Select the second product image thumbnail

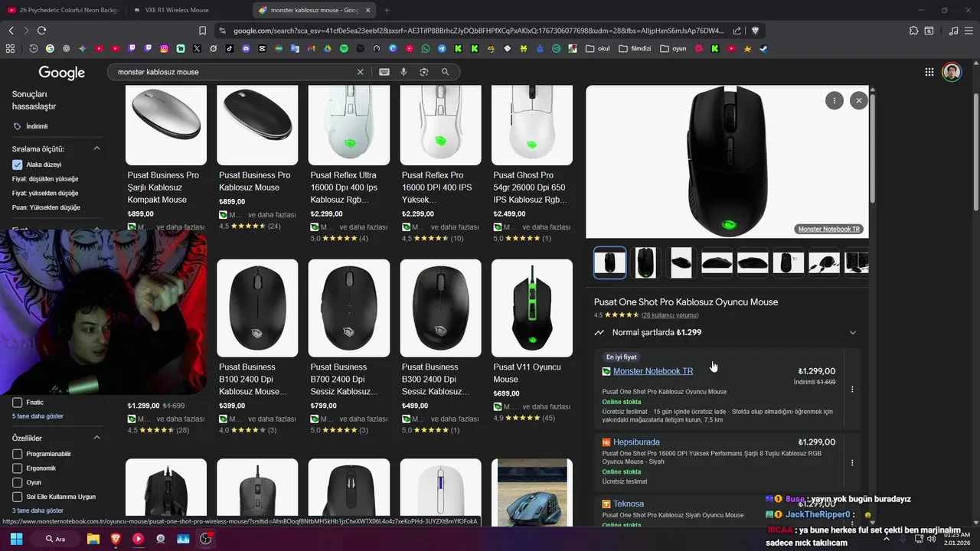coord(645,262)
